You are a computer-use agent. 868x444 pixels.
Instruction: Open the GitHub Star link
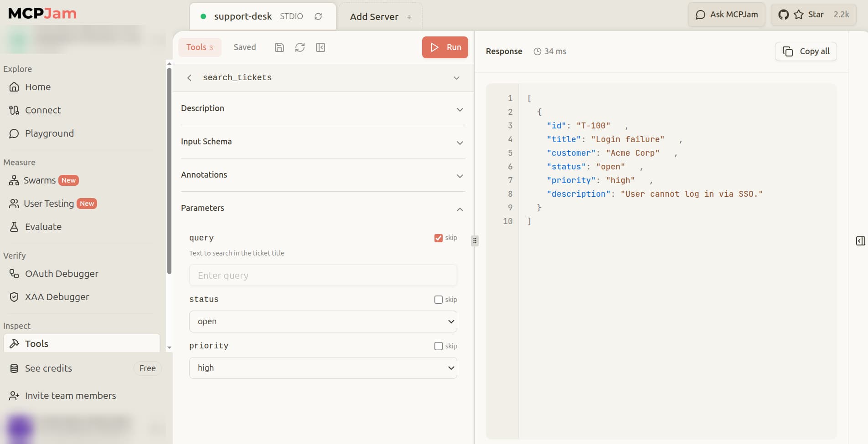coord(814,15)
